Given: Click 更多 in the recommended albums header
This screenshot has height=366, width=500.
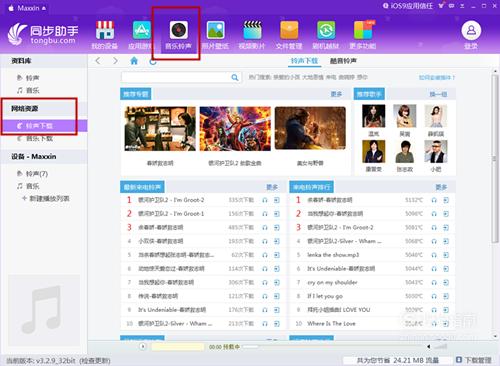Looking at the screenshot, I should tap(336, 94).
